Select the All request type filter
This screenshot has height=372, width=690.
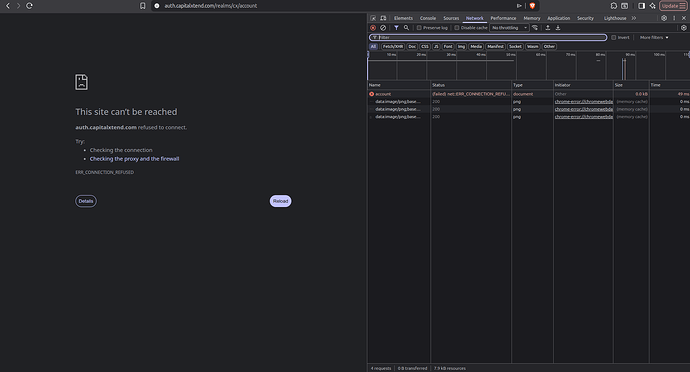click(373, 46)
